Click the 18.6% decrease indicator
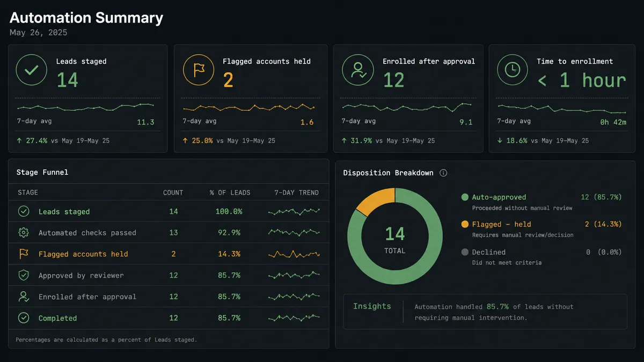The width and height of the screenshot is (644, 362). click(x=512, y=141)
